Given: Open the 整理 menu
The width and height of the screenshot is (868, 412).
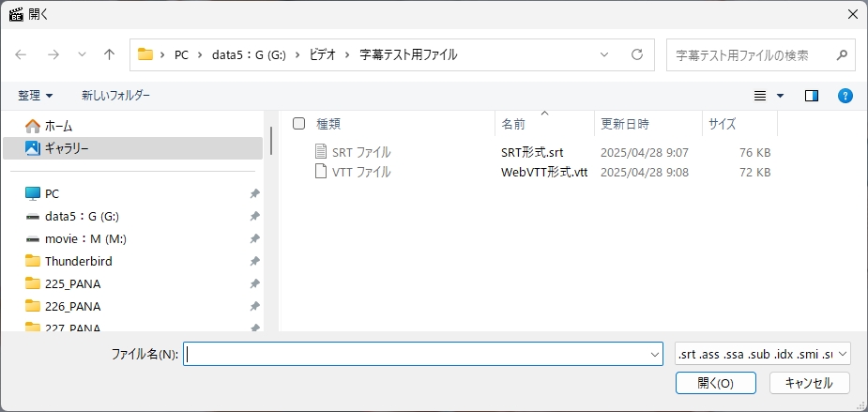Looking at the screenshot, I should tap(36, 96).
